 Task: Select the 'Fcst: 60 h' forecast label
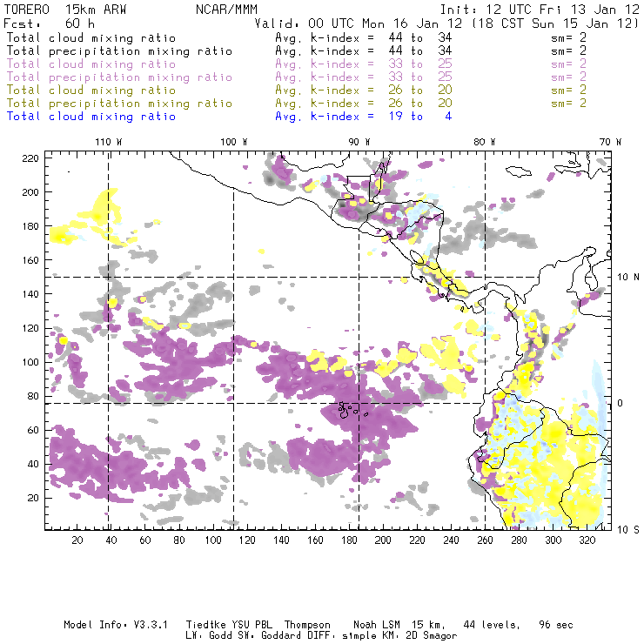click(50, 23)
